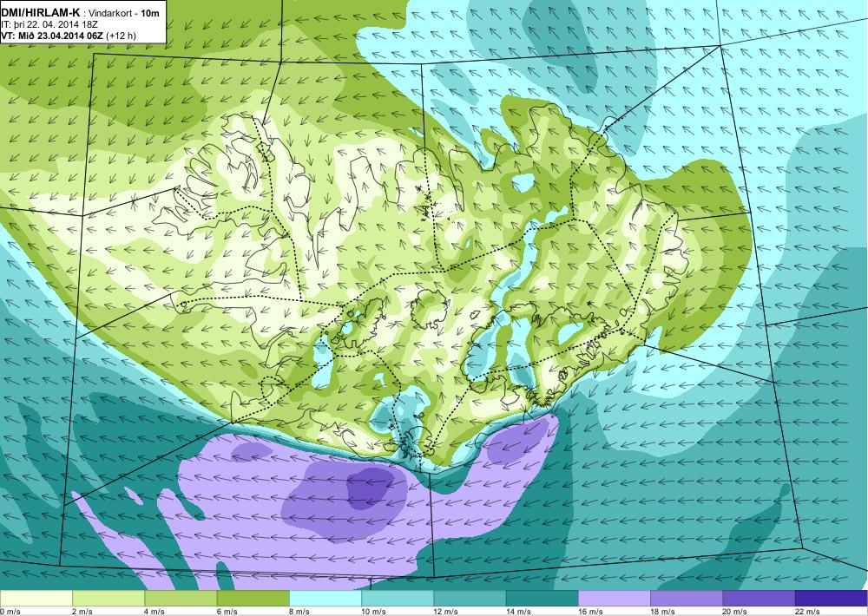This screenshot has height=616, width=868.
Task: Click the "14 m/s" legend label
Action: [x=518, y=612]
